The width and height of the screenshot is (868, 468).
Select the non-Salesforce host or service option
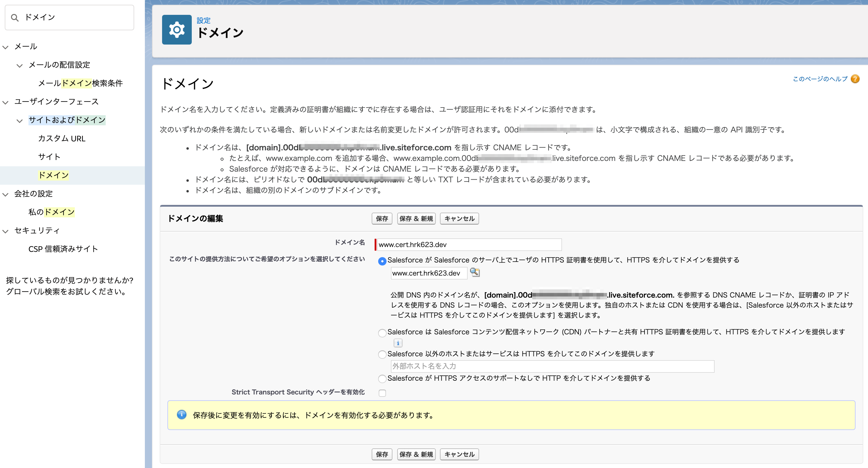(x=382, y=354)
